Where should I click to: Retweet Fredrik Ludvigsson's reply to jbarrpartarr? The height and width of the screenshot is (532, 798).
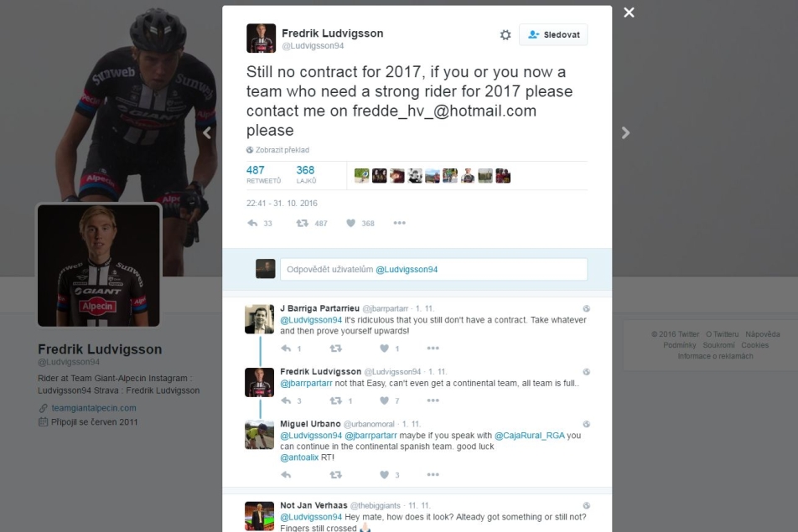[336, 400]
